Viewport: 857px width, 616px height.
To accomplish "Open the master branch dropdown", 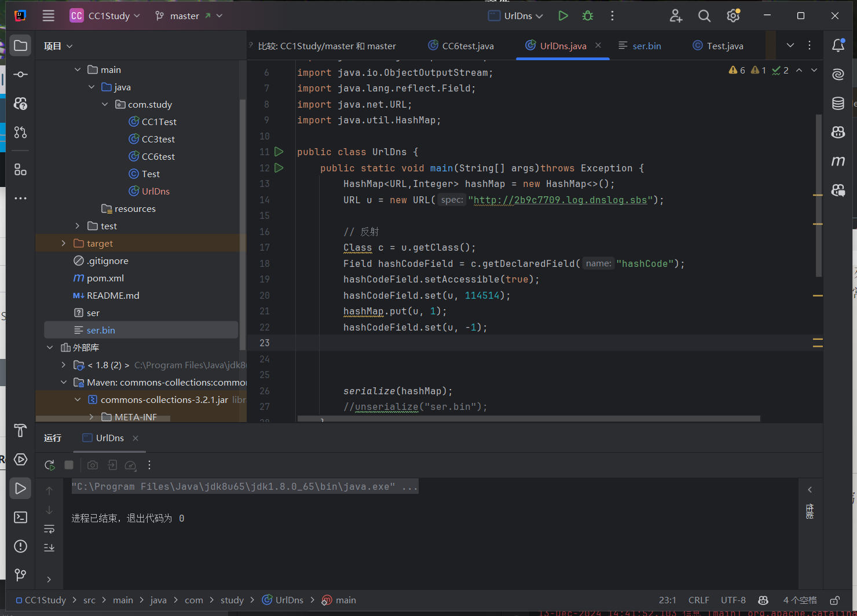I will click(189, 16).
